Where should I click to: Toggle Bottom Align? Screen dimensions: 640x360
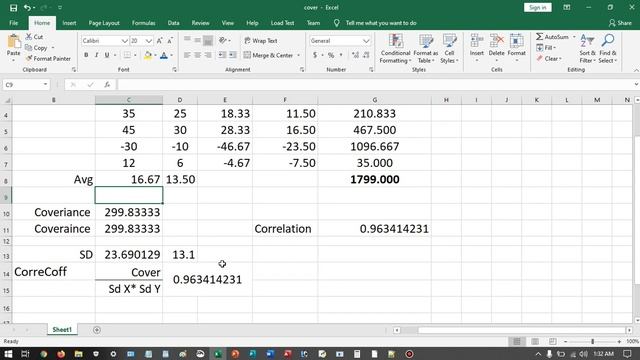208,40
